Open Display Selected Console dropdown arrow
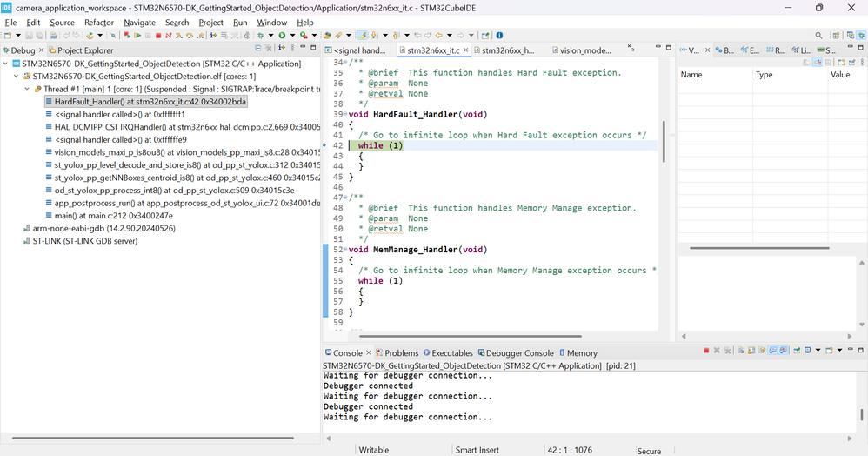Screen dimensions: 868x456 click(x=818, y=351)
